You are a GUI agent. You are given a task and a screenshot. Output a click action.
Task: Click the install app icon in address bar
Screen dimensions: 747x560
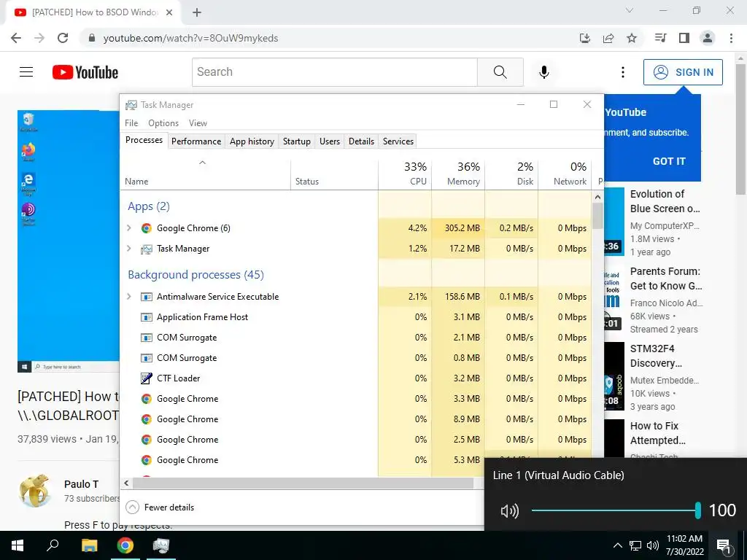tap(585, 38)
